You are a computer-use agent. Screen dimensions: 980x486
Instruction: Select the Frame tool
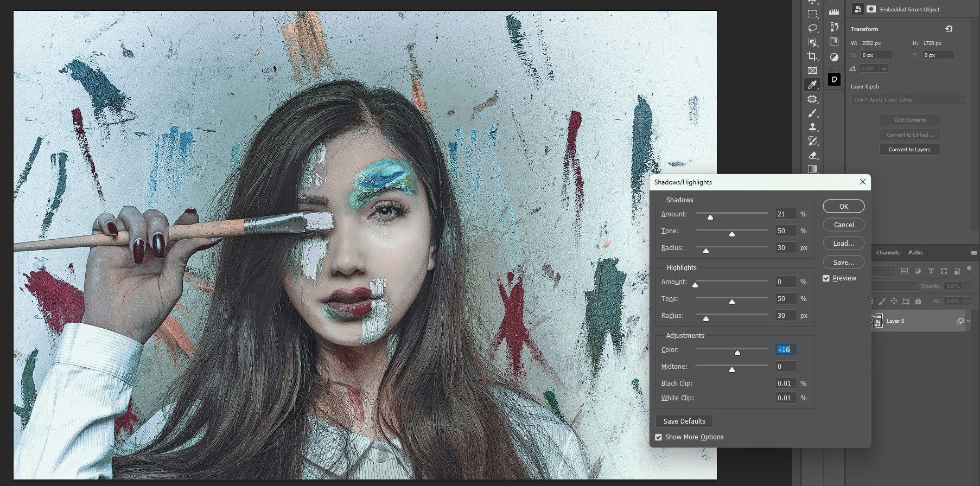tap(812, 71)
